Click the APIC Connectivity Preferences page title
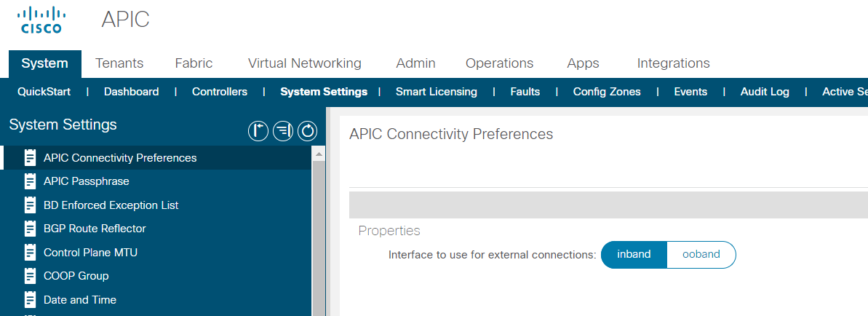The height and width of the screenshot is (316, 868). 451,134
